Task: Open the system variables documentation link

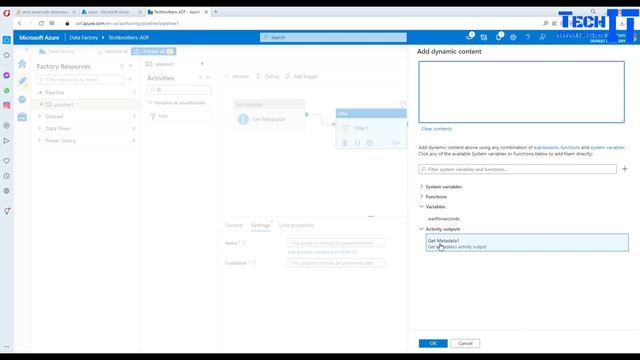Action: (607, 147)
